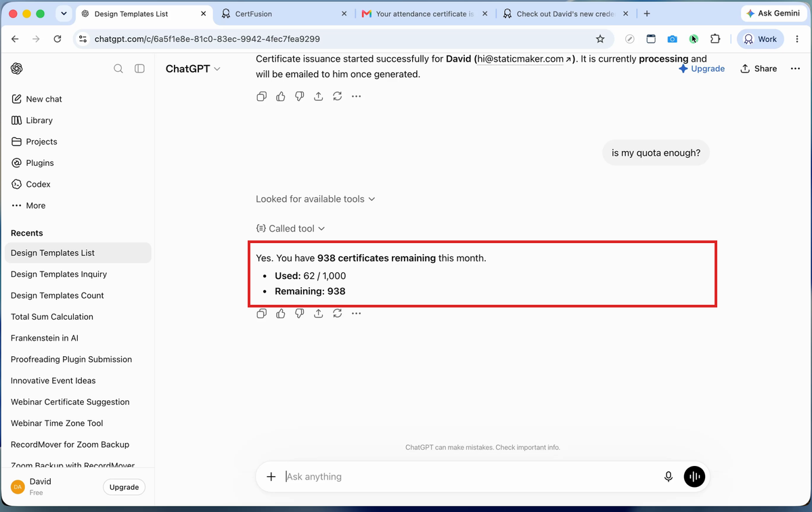This screenshot has height=512, width=812.
Task: Click Ask Gemini button
Action: (773, 14)
